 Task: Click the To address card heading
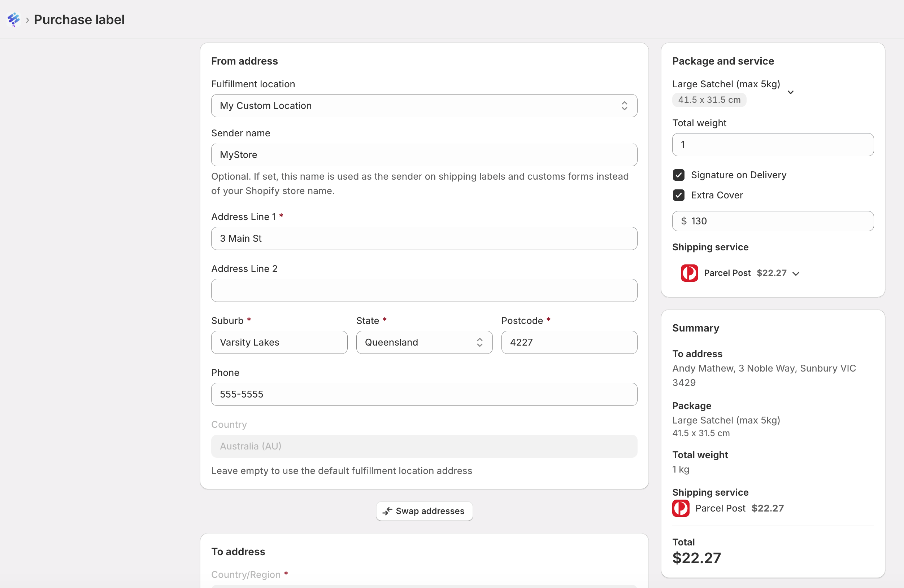point(238,552)
